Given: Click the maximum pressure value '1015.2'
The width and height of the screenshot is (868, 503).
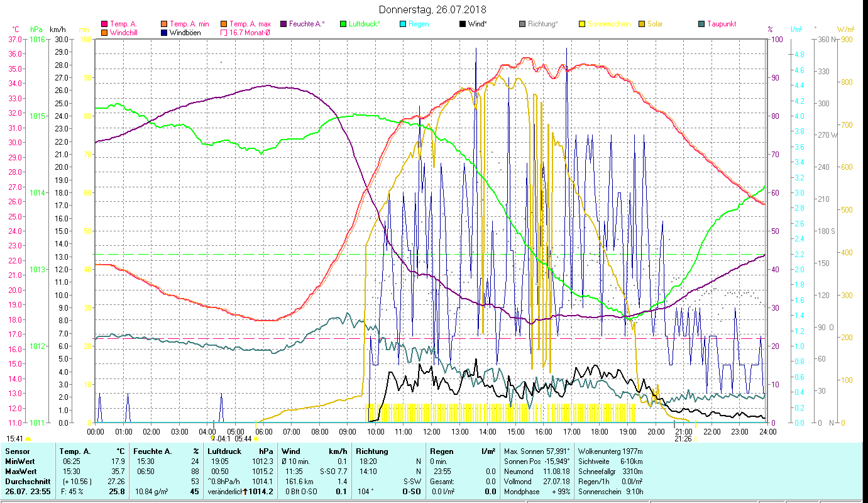Looking at the screenshot, I should [x=261, y=472].
